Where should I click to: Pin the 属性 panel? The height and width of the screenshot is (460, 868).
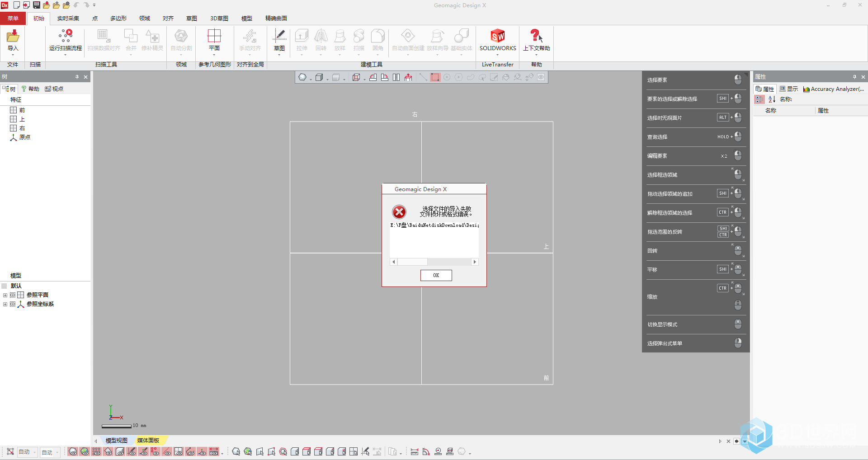(854, 77)
